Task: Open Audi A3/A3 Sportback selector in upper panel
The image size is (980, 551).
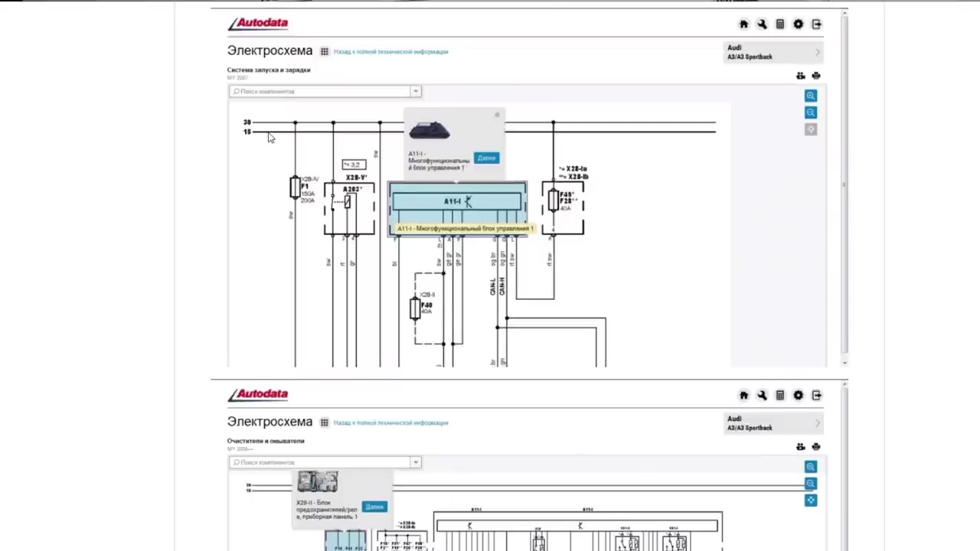Action: [x=774, y=52]
